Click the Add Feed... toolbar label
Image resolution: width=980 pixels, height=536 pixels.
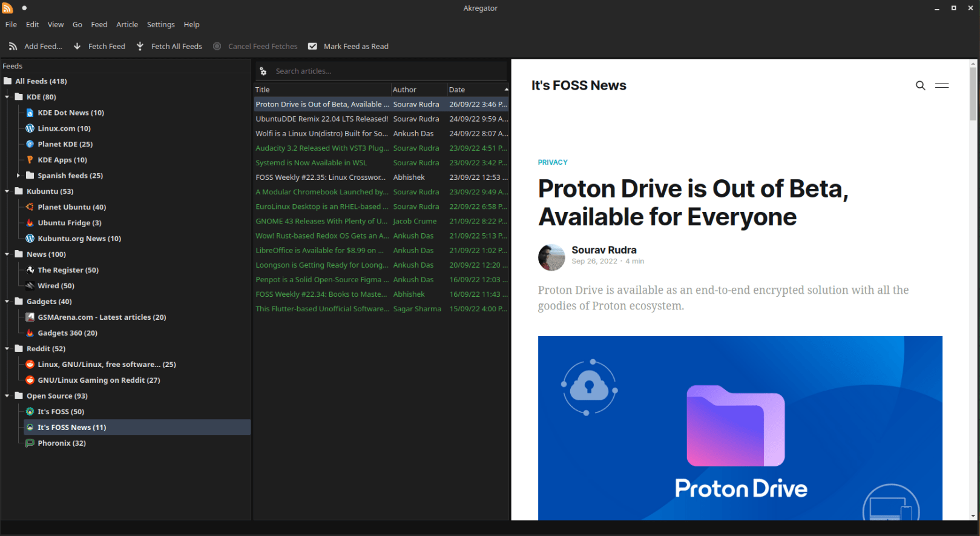pos(44,47)
